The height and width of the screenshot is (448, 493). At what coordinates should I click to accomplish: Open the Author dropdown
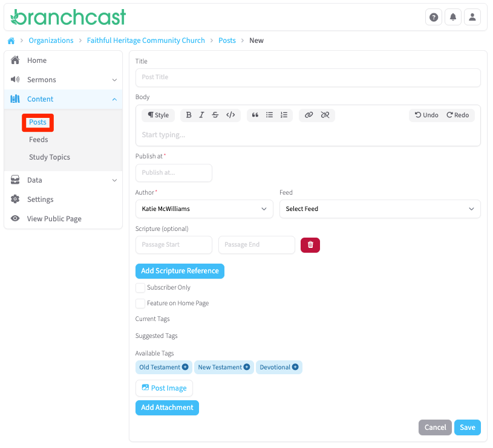[204, 209]
